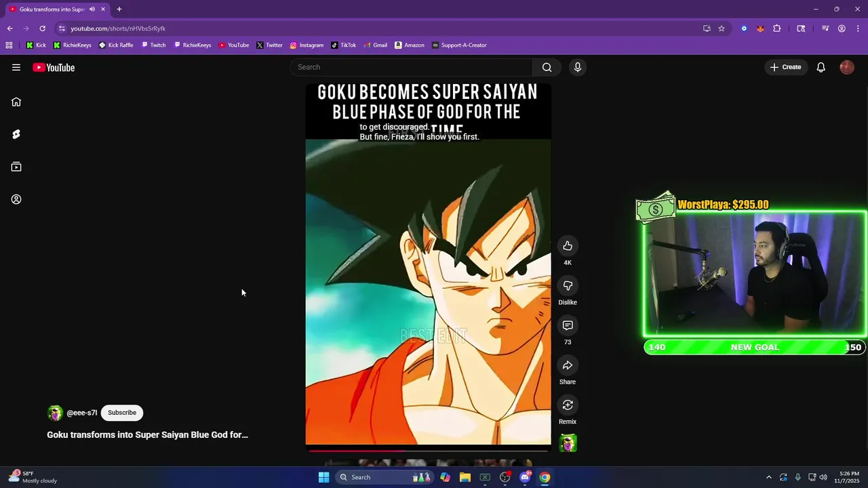The height and width of the screenshot is (488, 868).
Task: Remix this Short
Action: (568, 405)
